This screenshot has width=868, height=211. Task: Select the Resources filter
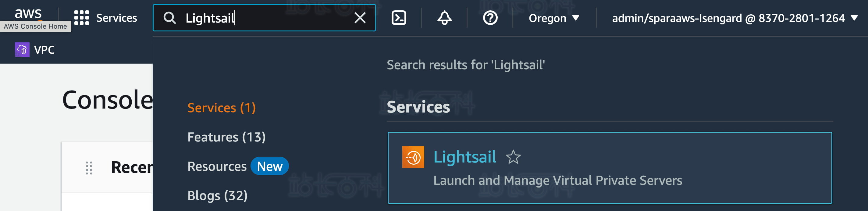coord(217,166)
